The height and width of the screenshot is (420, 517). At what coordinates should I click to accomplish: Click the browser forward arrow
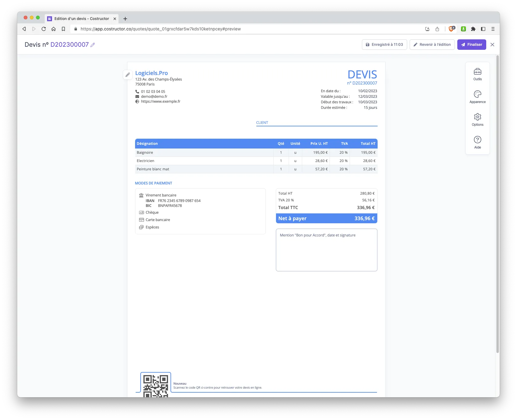click(34, 29)
